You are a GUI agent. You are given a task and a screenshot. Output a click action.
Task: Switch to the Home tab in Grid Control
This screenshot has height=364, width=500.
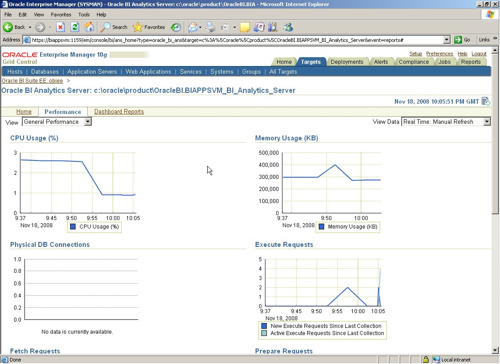[284, 62]
